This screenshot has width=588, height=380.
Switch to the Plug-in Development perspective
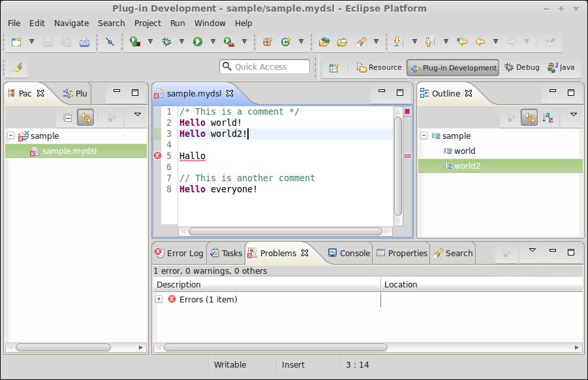452,67
